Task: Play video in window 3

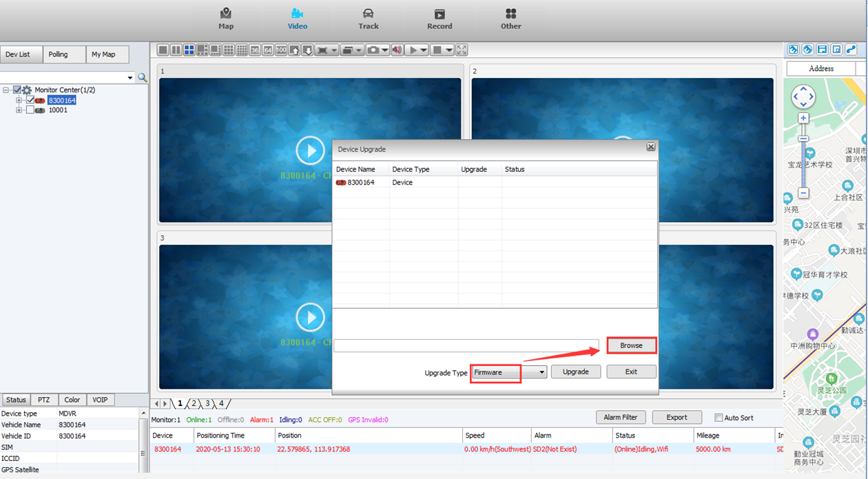Action: (x=311, y=317)
